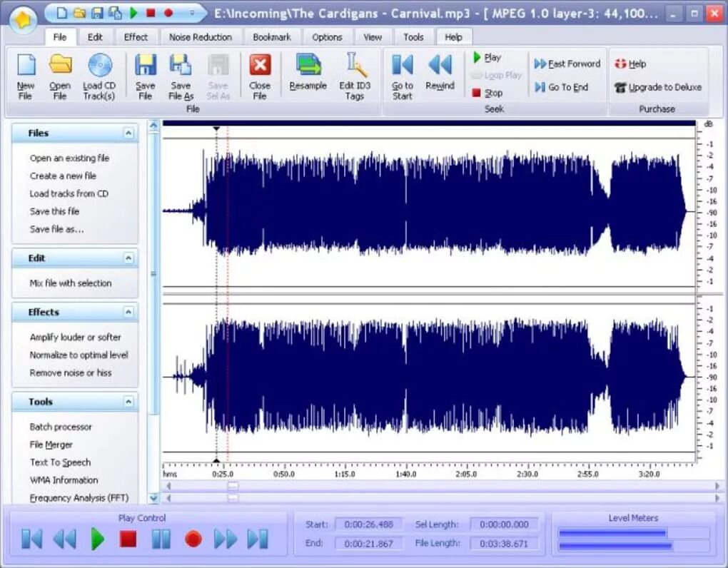Viewport: 728px width, 568px height.
Task: Click Play in the Seek group
Action: coord(487,58)
